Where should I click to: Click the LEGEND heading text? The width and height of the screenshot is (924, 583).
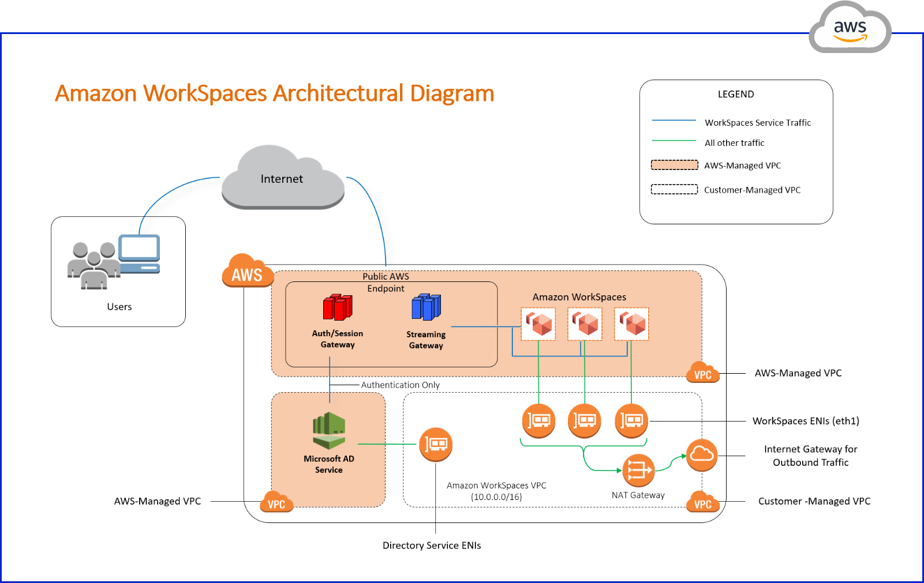click(736, 94)
